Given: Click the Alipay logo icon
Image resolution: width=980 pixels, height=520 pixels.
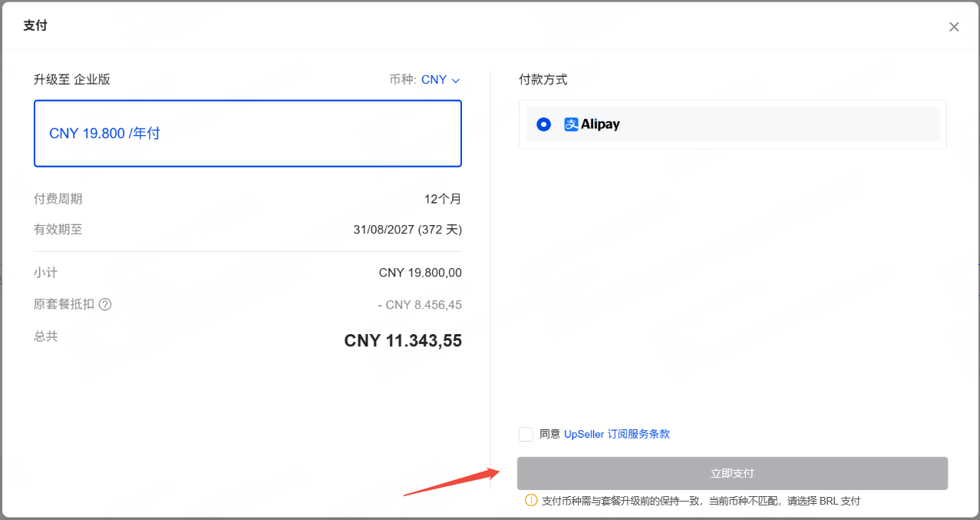Looking at the screenshot, I should pyautogui.click(x=571, y=124).
